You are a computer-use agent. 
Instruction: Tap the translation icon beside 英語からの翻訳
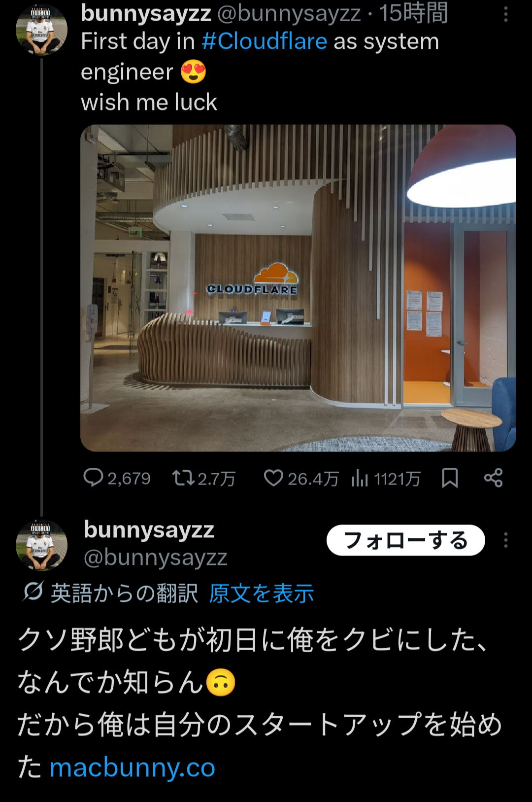33,592
